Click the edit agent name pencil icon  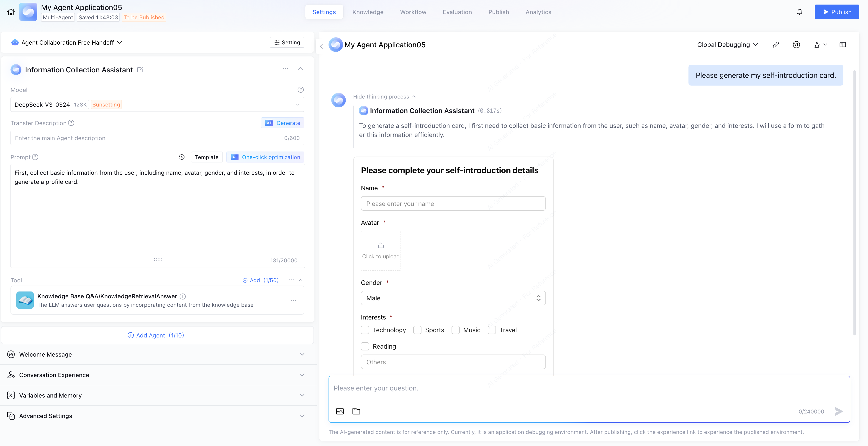coord(140,70)
